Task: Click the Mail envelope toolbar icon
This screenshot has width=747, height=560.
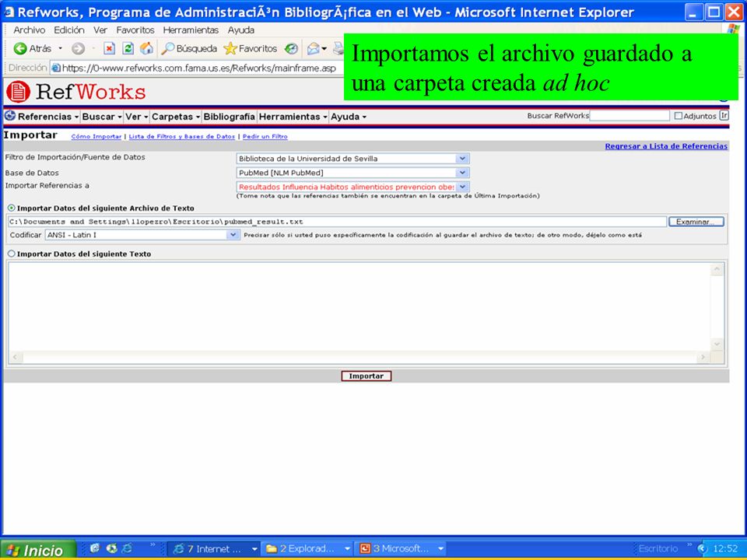Action: click(x=313, y=48)
